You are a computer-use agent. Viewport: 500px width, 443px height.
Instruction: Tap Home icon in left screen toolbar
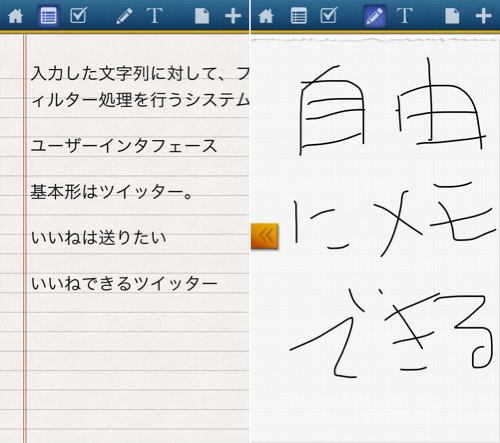pos(15,16)
